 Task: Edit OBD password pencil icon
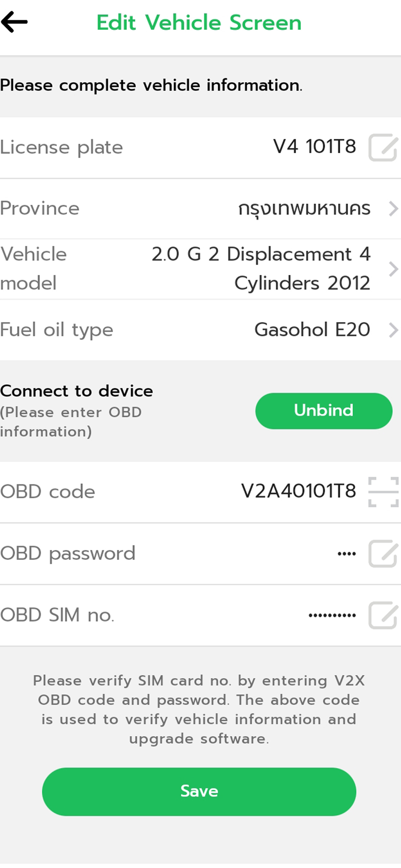(383, 553)
